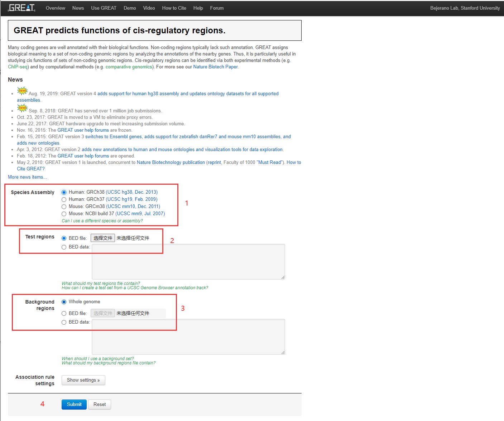Click the page heading 'GREAT predicts functions'

click(x=120, y=30)
